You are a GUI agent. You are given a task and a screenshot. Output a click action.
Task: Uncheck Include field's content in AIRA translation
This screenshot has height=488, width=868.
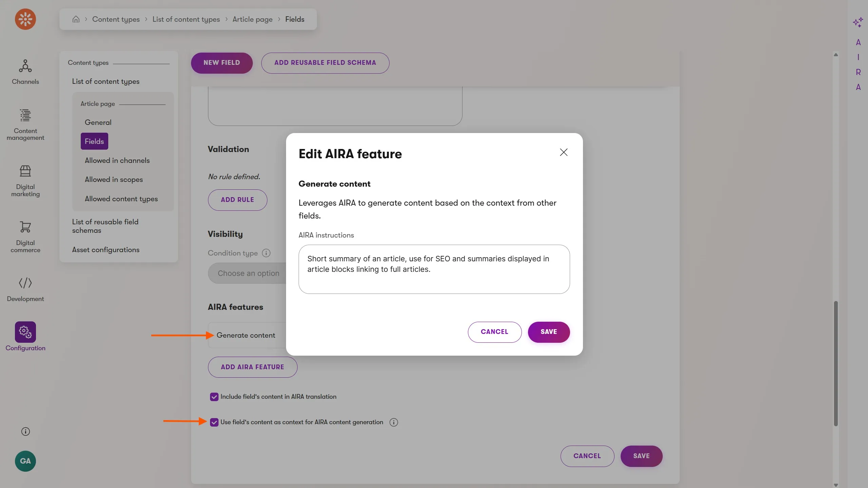pos(214,397)
